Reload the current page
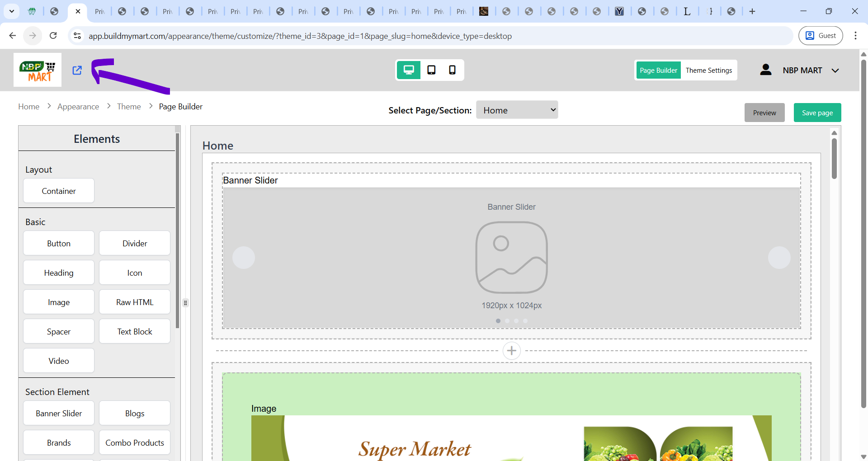This screenshot has height=461, width=868. (x=53, y=36)
